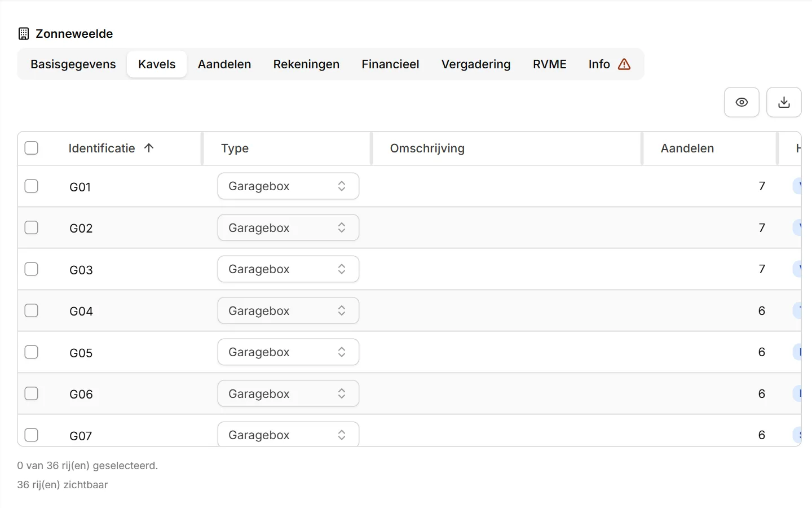Click the '0 van 36 rij(en) geselecteerd.' text
Image resolution: width=812 pixels, height=508 pixels.
pyautogui.click(x=87, y=466)
